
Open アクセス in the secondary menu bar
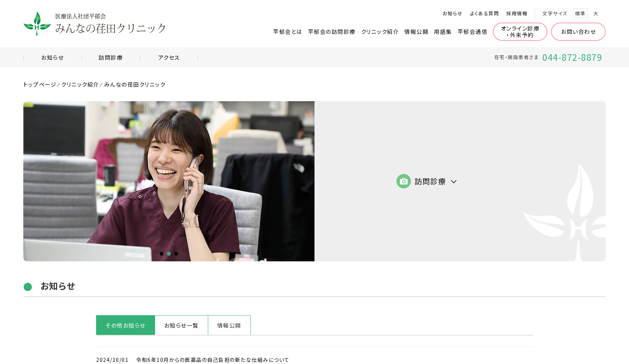pyautogui.click(x=169, y=57)
